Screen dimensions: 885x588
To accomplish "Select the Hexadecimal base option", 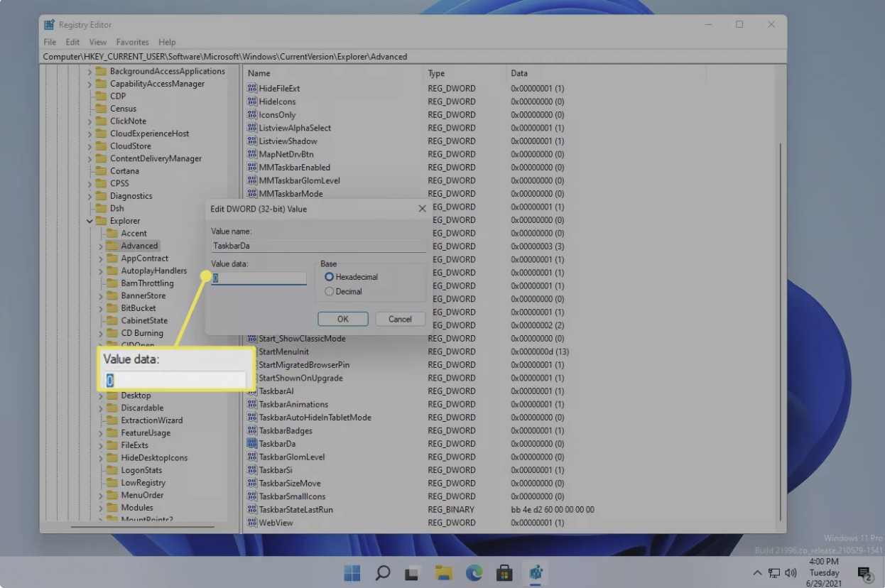I will [x=329, y=277].
